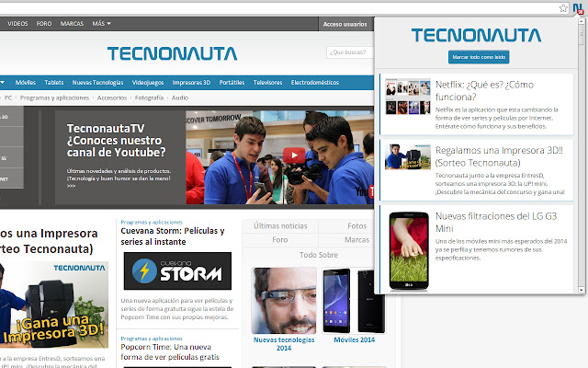Open Cuevana Storm article headline
The image size is (588, 368).
point(173,236)
